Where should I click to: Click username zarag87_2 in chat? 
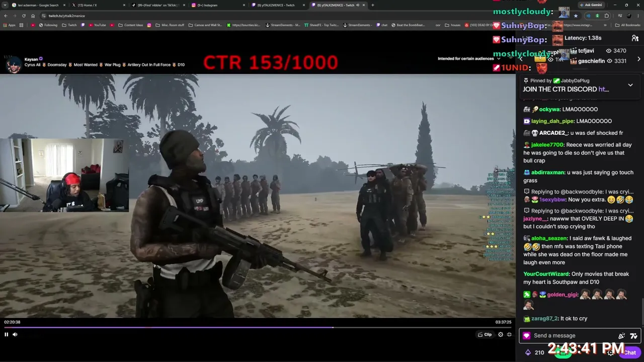544,319
